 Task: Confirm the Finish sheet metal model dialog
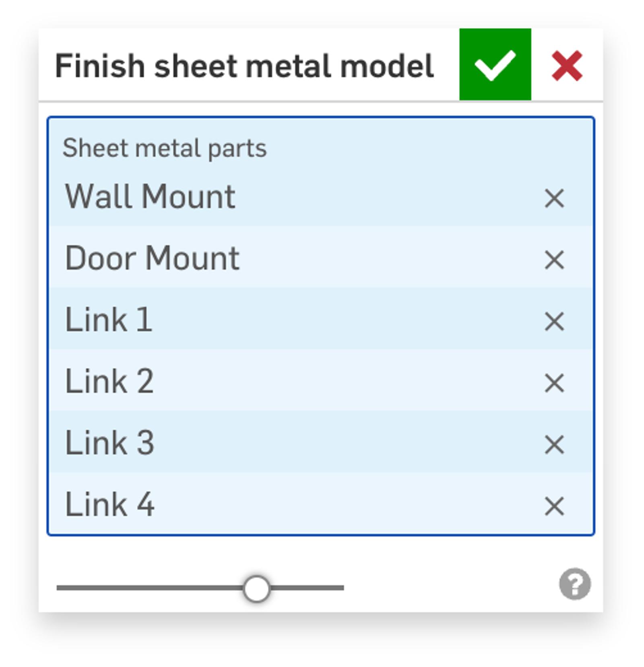coord(495,64)
